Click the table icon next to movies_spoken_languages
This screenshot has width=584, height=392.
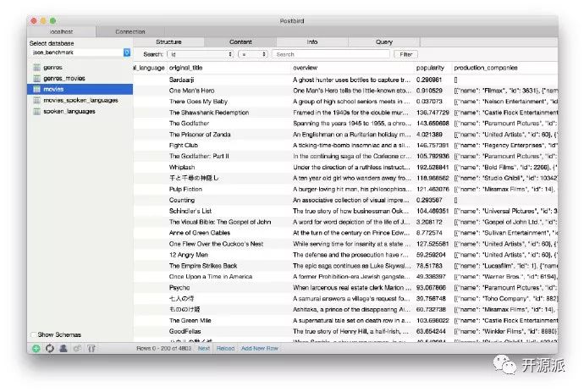(x=37, y=100)
